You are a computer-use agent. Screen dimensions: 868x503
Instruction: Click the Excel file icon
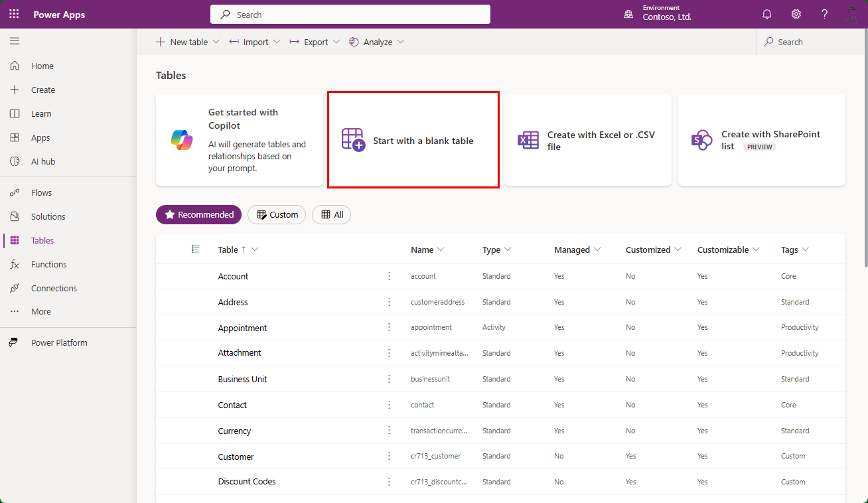click(x=528, y=140)
